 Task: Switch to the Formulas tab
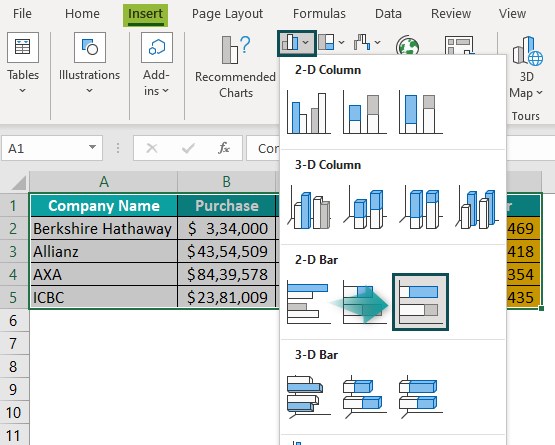(319, 14)
